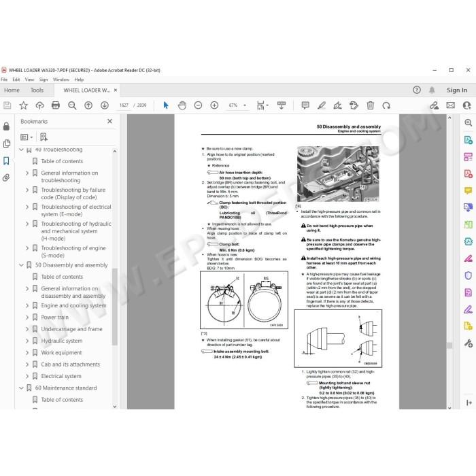This screenshot has width=476, height=476.
Task: Open the fit page options tool
Action: [x=262, y=105]
